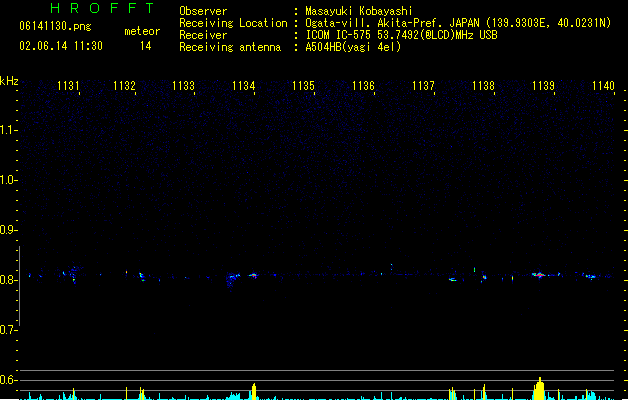Screen dimensions: 629x400
Task: Click the 0.6 kHz frequency tick label
Action: click(x=8, y=380)
